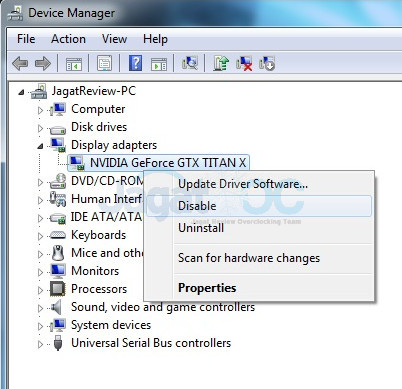This screenshot has width=402, height=389.
Task: Expand the System devices node arrow
Action: pyautogui.click(x=40, y=326)
